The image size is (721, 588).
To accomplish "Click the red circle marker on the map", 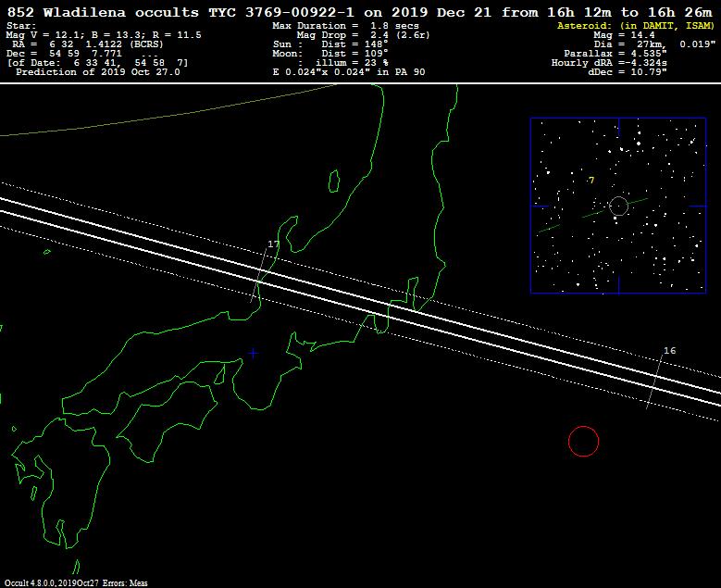I will coord(583,441).
